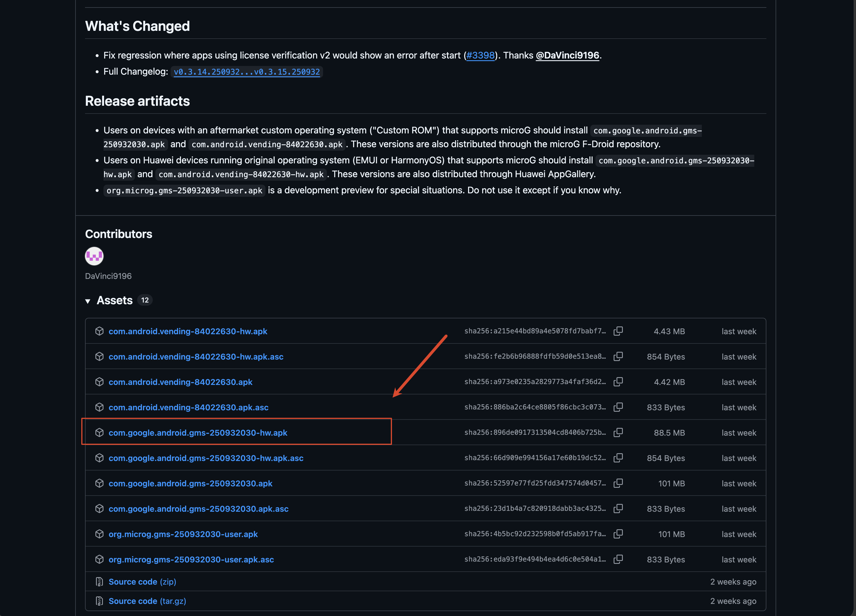Click package icon beside com.android.vending-84022630.apk

pos(99,382)
